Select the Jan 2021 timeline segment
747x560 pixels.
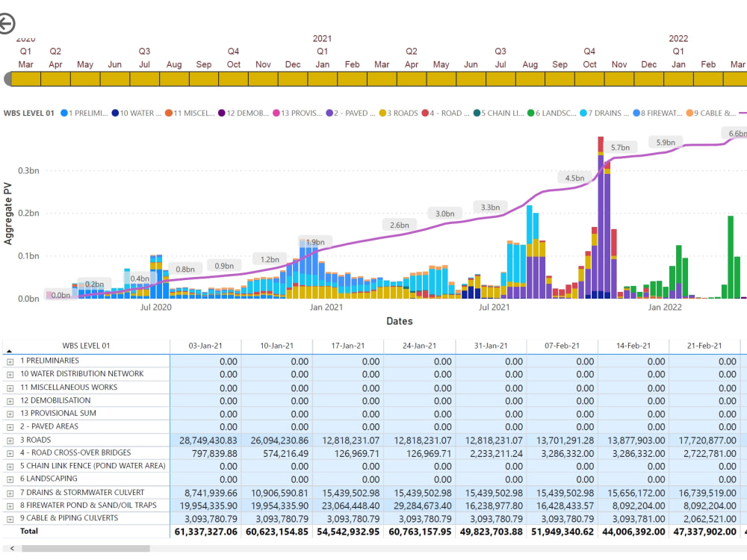click(x=323, y=78)
